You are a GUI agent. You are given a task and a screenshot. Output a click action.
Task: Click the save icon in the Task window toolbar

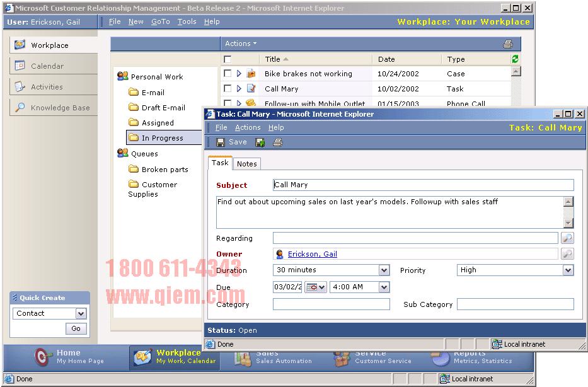point(221,142)
